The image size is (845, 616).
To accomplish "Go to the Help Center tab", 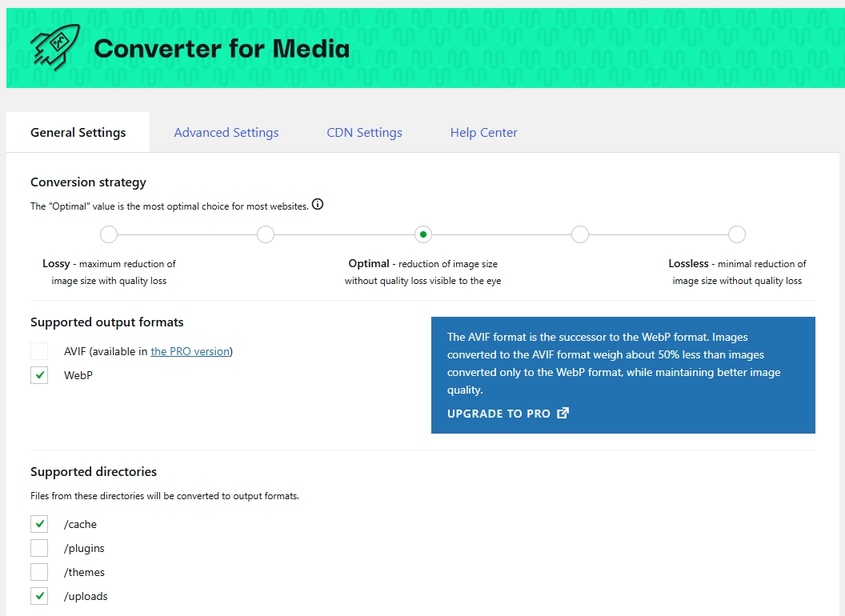I will click(483, 132).
